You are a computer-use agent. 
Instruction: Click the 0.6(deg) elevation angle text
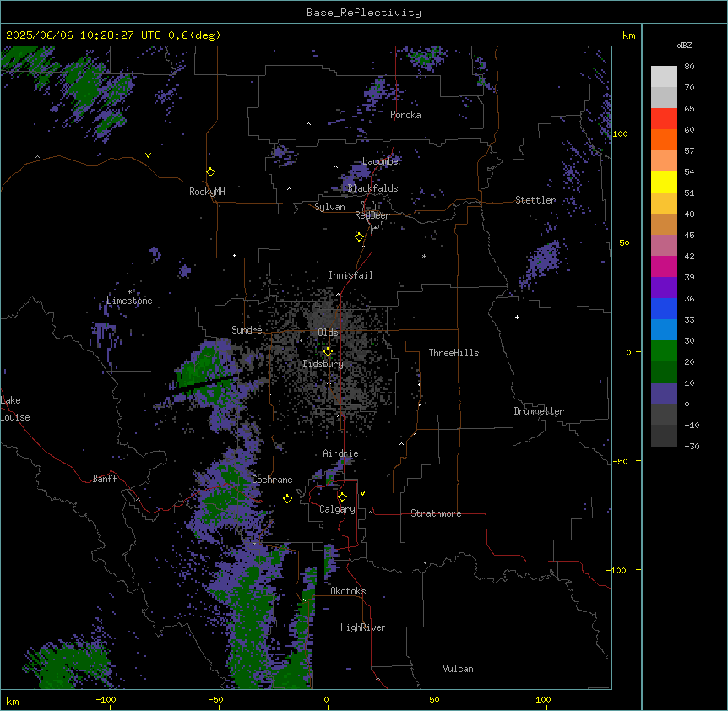[194, 35]
